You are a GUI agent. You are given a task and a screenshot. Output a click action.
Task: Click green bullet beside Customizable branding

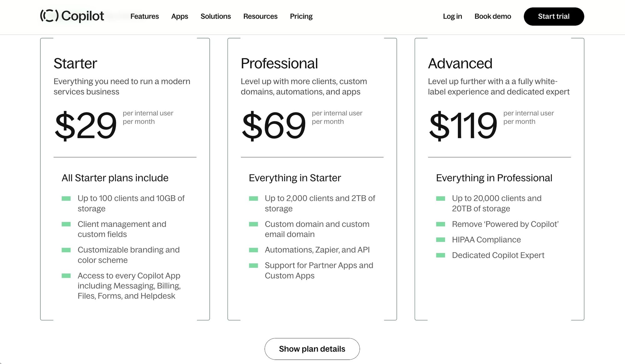click(66, 250)
